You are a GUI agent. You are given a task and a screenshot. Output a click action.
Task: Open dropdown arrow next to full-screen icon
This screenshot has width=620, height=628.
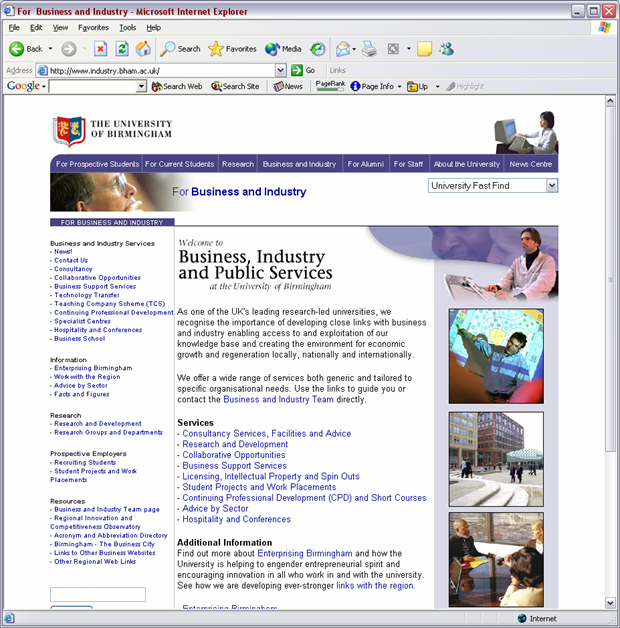(409, 49)
